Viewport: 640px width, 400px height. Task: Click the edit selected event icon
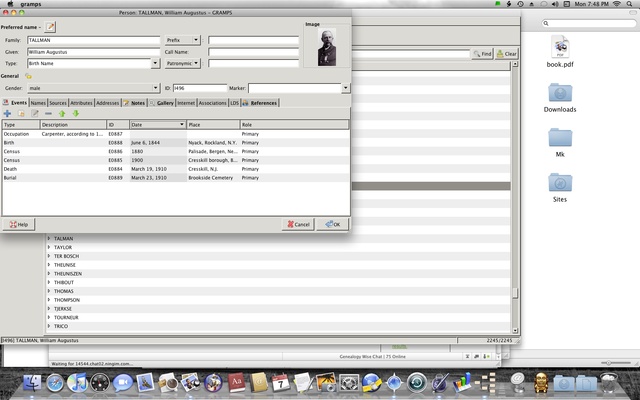[x=35, y=114]
